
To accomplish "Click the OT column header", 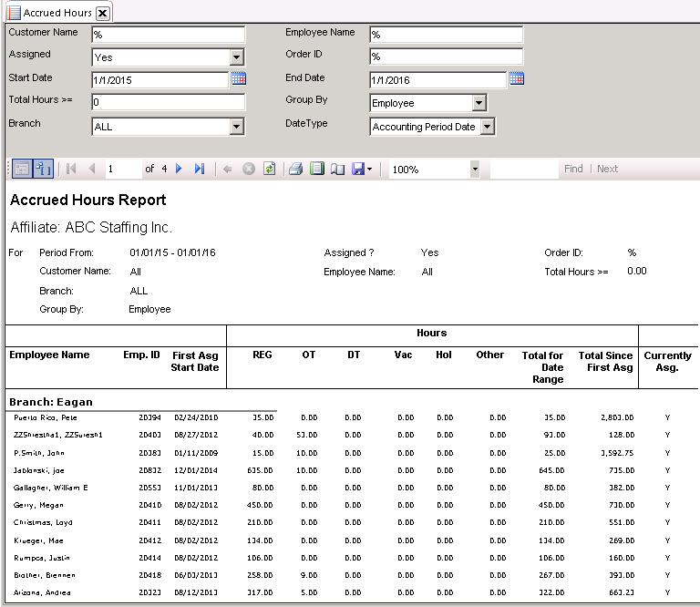I will point(308,355).
